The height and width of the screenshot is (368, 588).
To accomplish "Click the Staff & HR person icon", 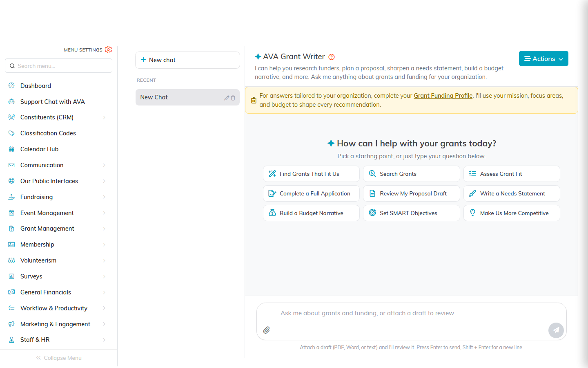I will point(11,340).
